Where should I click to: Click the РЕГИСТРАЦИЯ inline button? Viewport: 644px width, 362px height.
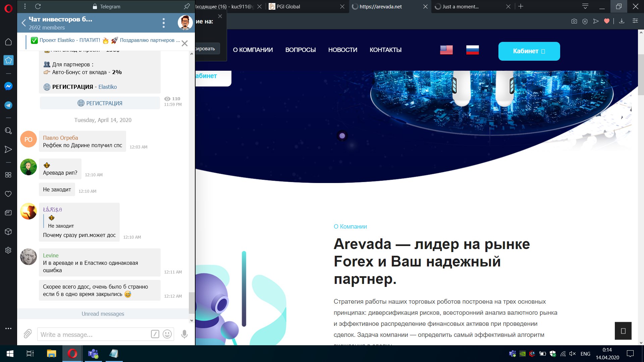pyautogui.click(x=100, y=103)
